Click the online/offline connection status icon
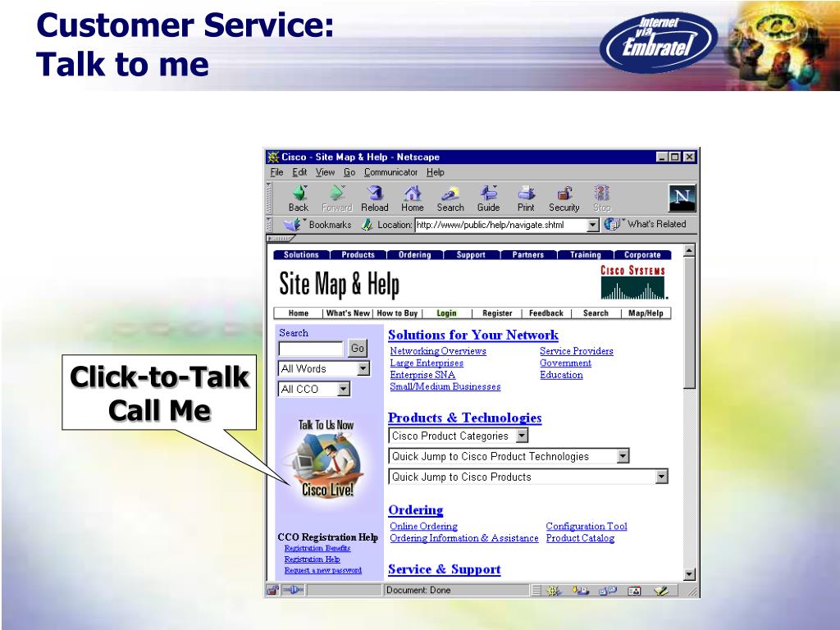The width and height of the screenshot is (840, 630). tap(293, 591)
